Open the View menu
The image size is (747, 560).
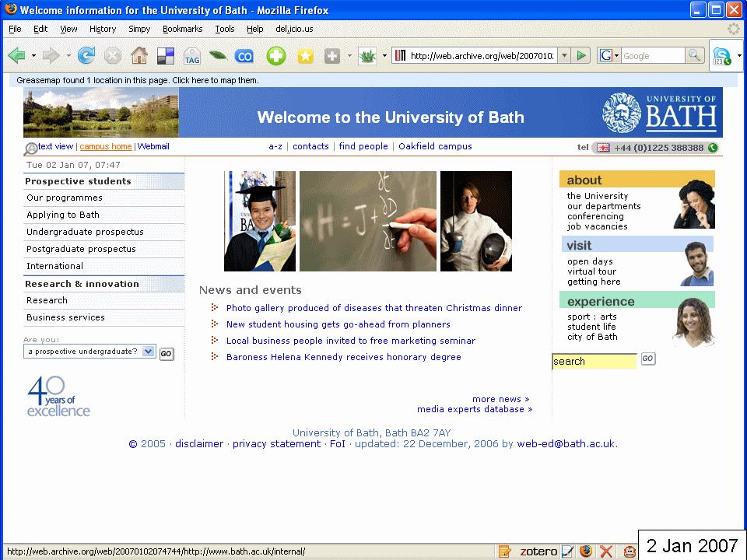[68, 29]
